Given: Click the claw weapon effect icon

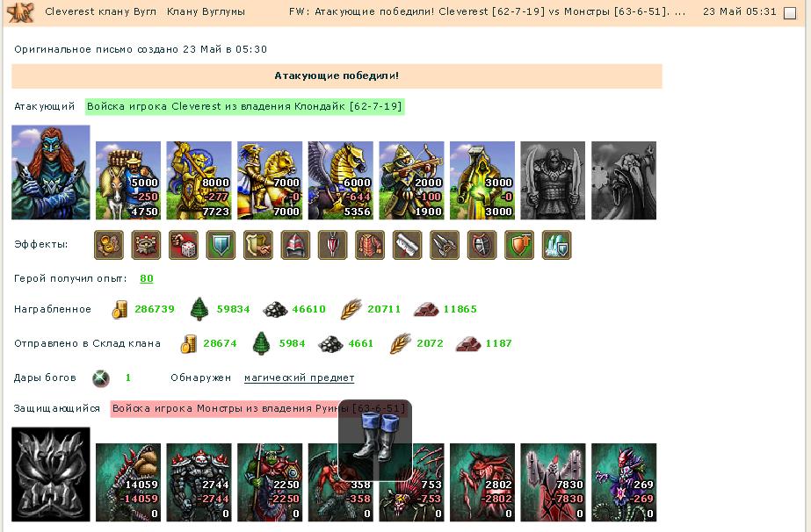Looking at the screenshot, I should click(x=445, y=245).
